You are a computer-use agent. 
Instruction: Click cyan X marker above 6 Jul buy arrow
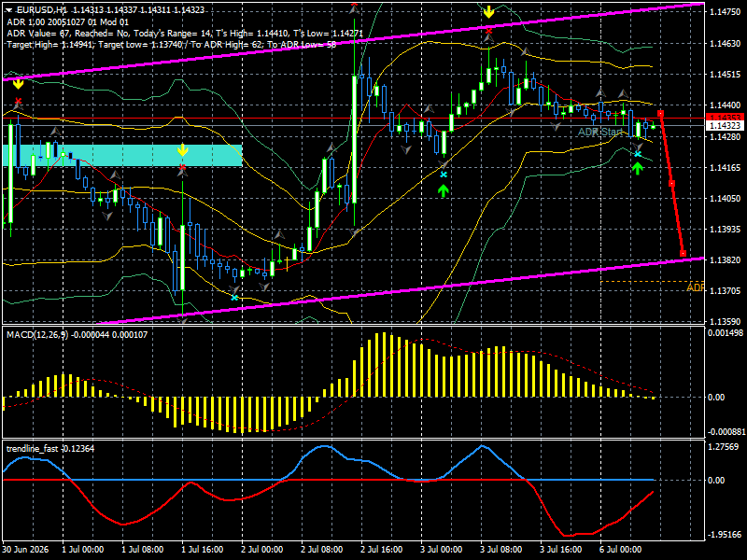638,154
